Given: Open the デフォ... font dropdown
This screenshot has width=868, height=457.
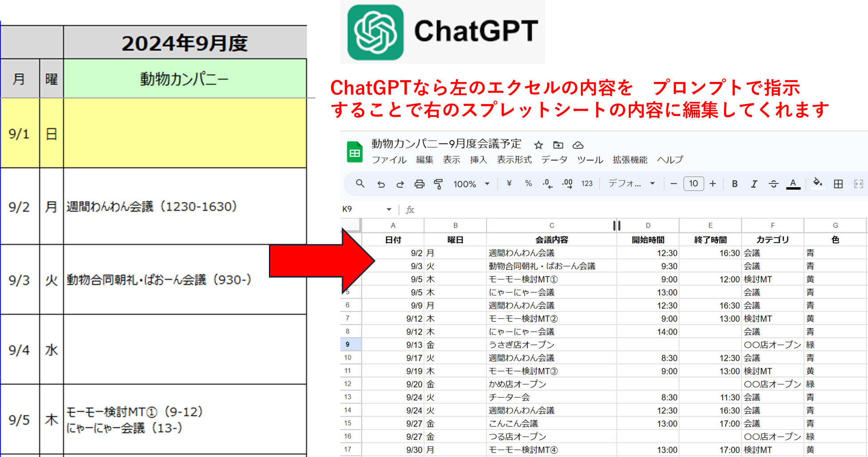Looking at the screenshot, I should coord(631,183).
